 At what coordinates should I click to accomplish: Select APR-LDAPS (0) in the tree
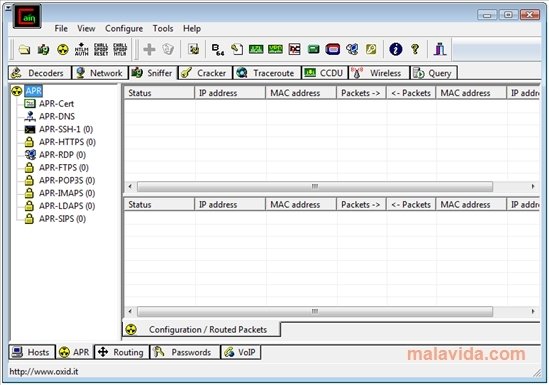coord(67,206)
